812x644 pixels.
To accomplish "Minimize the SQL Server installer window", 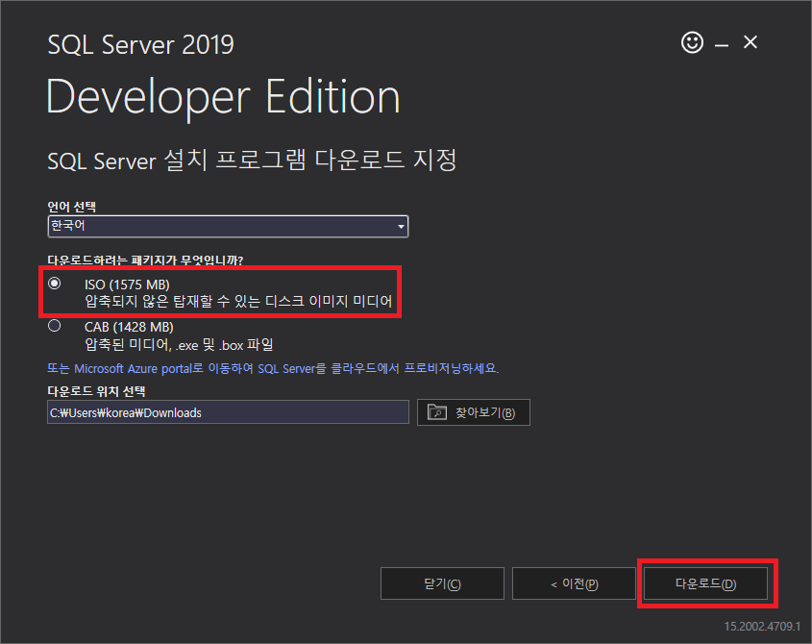I will (722, 45).
